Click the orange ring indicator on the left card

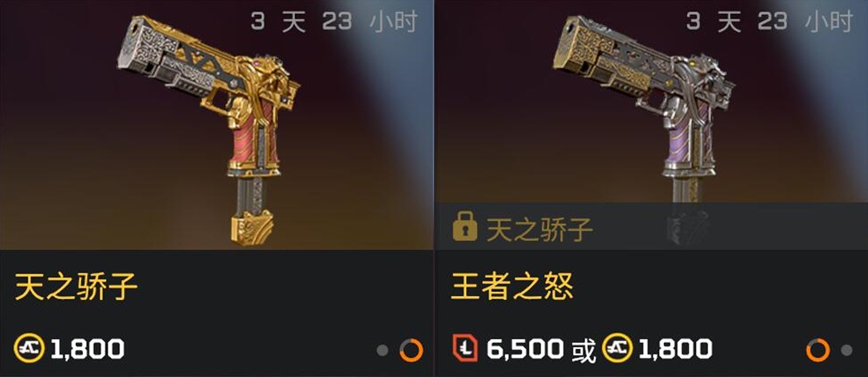coord(411,351)
